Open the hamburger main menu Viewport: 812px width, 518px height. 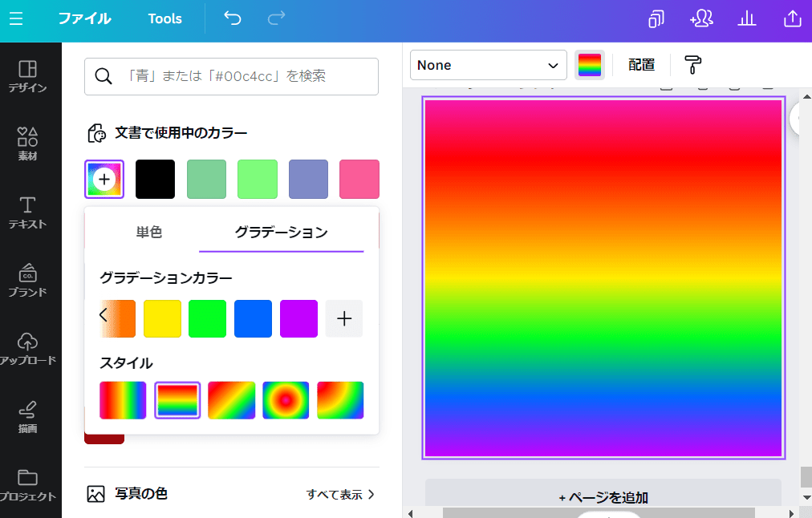(16, 18)
